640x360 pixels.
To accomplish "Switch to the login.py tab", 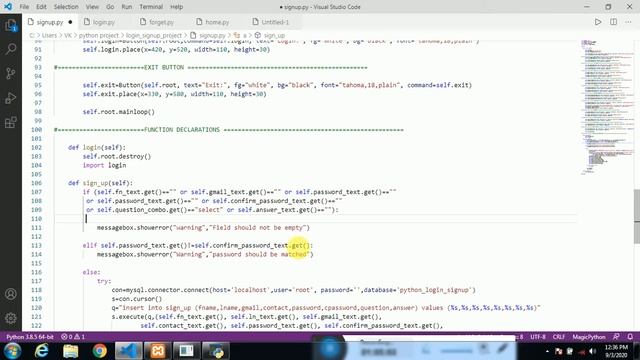I will 103,22.
